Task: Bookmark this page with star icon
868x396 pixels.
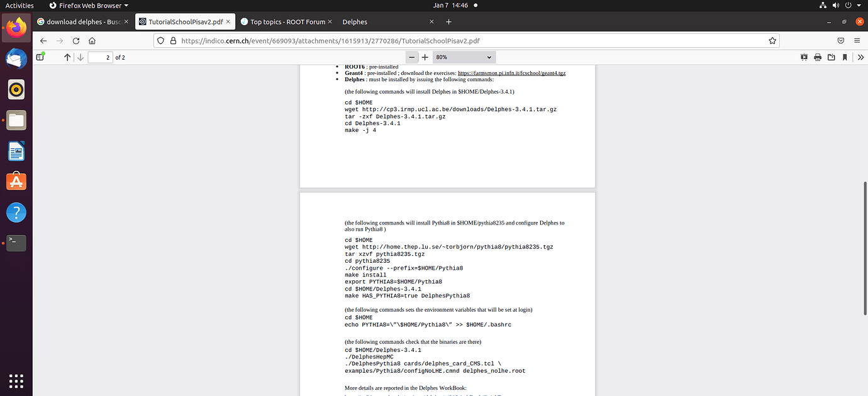Action: tap(772, 40)
